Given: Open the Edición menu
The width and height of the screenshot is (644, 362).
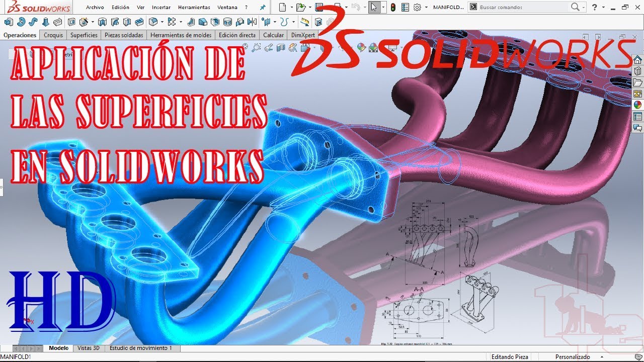Looking at the screenshot, I should pos(120,7).
